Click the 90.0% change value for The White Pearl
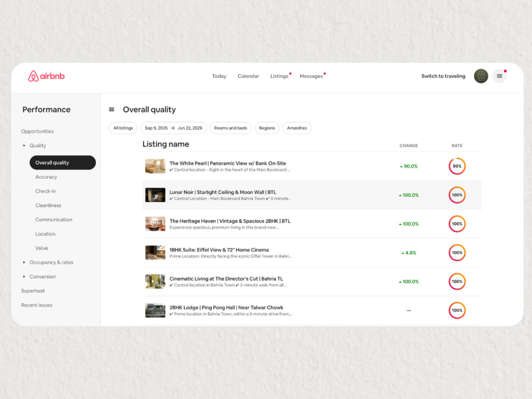The width and height of the screenshot is (532, 399). [x=409, y=166]
